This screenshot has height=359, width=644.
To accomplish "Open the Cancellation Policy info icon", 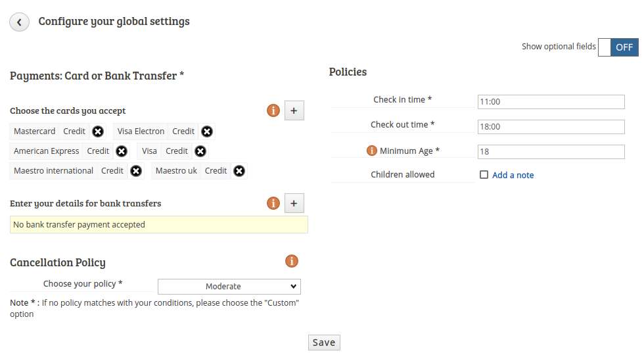I will tap(292, 261).
